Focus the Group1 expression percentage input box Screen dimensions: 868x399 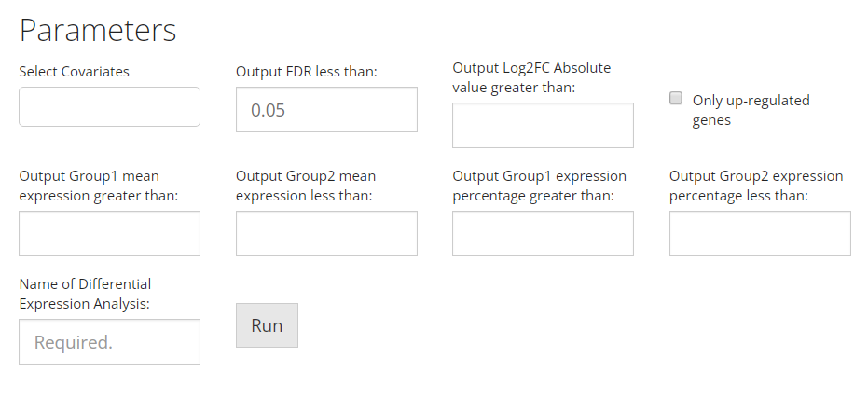(543, 233)
